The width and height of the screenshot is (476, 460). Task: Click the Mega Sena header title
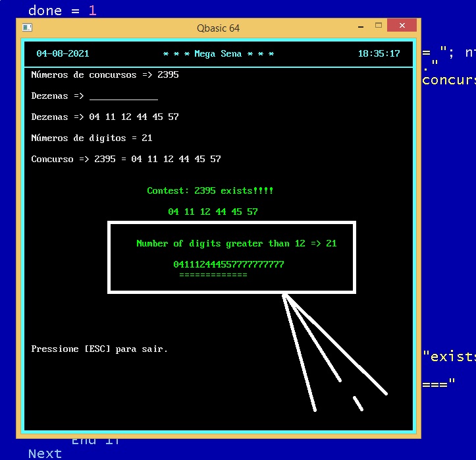click(x=218, y=54)
